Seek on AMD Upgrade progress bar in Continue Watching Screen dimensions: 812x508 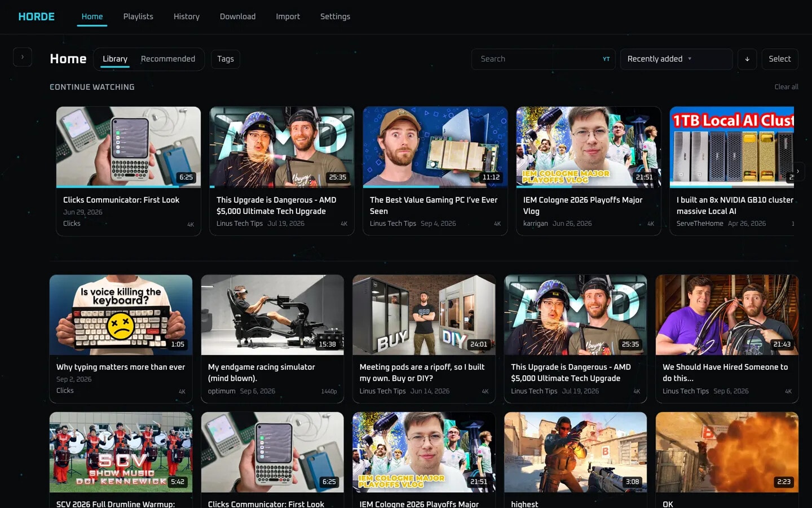pyautogui.click(x=282, y=186)
